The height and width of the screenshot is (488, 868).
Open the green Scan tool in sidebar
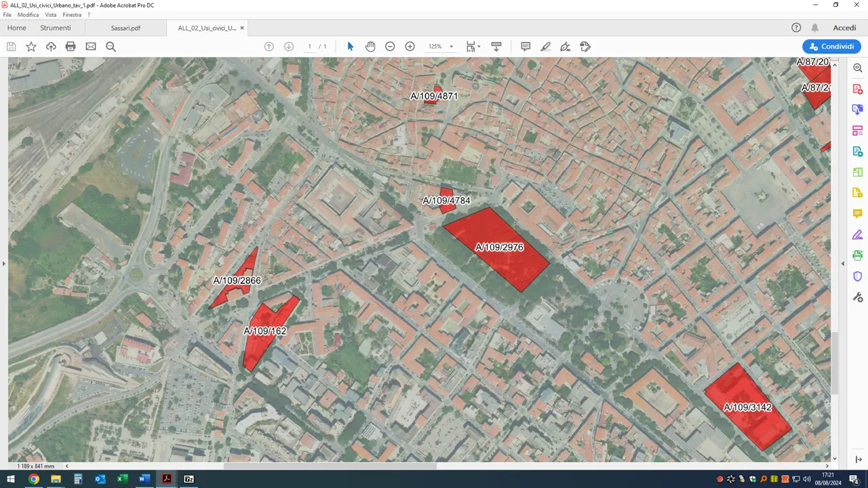click(857, 256)
